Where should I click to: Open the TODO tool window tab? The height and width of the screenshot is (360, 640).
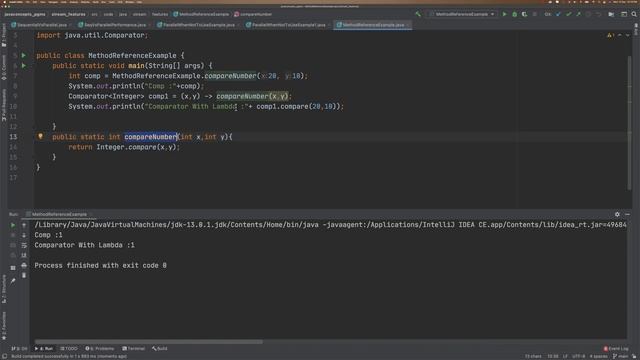click(x=69, y=349)
